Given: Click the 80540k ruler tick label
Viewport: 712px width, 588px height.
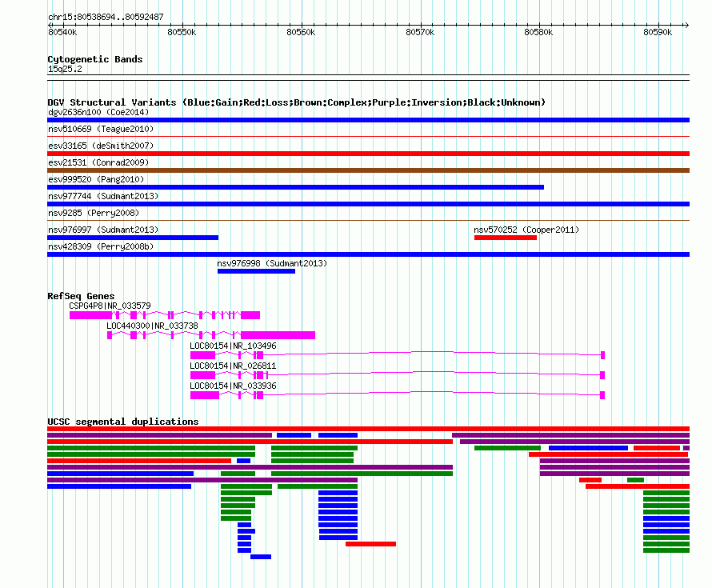Looking at the screenshot, I should point(62,32).
